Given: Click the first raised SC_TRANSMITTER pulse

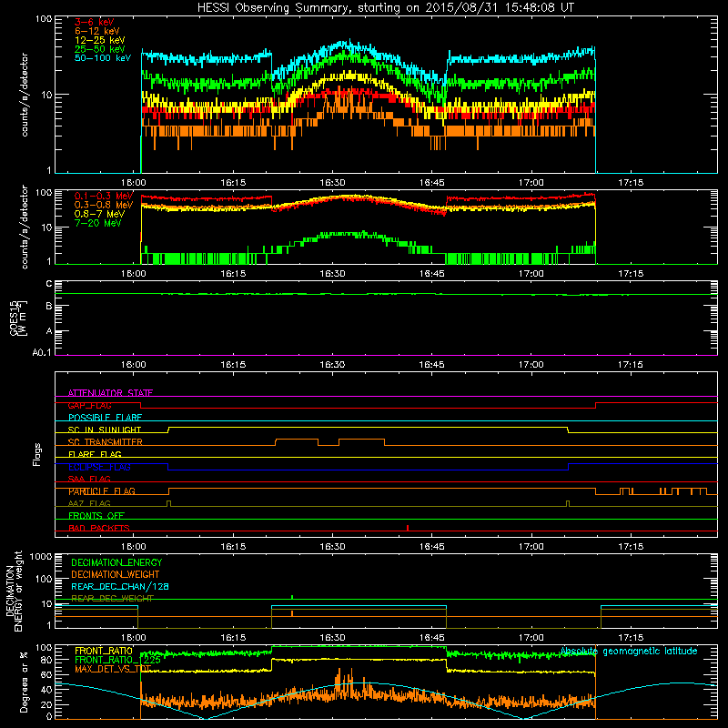Looking at the screenshot, I should pyautogui.click(x=297, y=441).
